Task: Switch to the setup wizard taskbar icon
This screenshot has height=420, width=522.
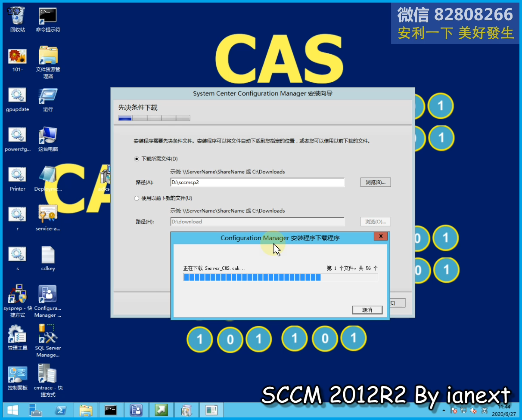Action: click(x=186, y=410)
